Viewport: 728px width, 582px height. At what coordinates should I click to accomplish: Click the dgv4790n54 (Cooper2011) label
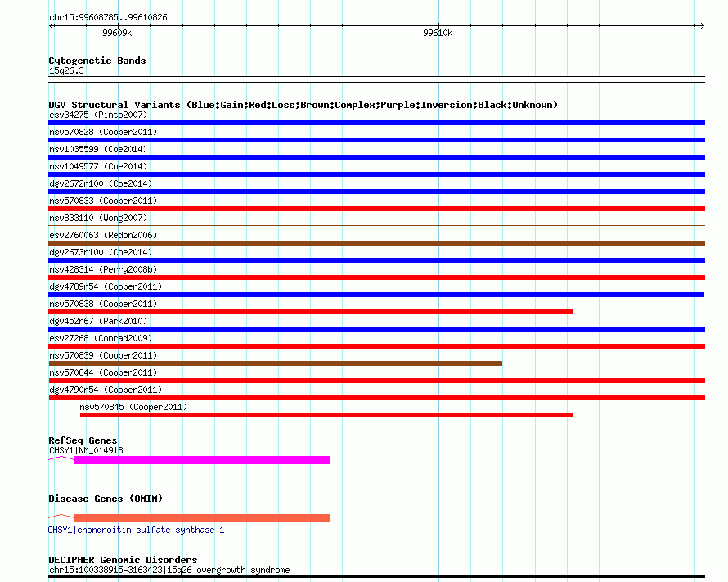[106, 390]
